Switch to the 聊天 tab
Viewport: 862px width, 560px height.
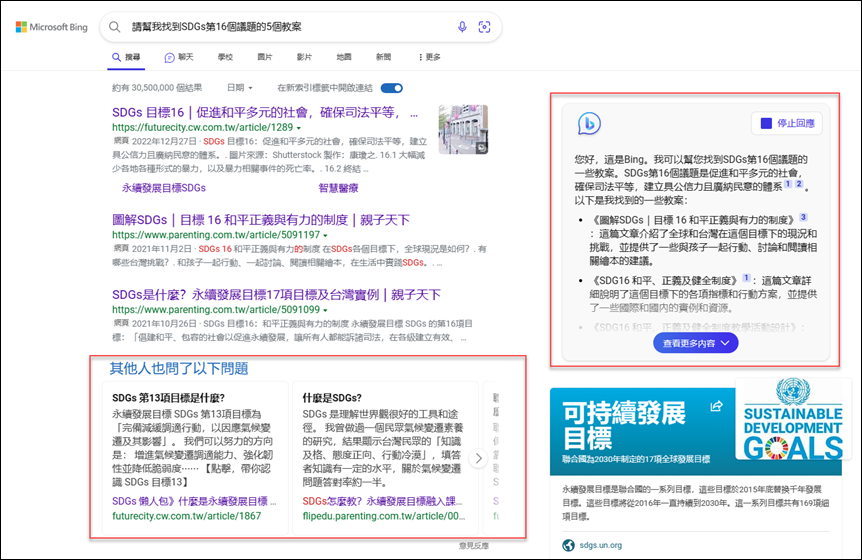point(179,57)
